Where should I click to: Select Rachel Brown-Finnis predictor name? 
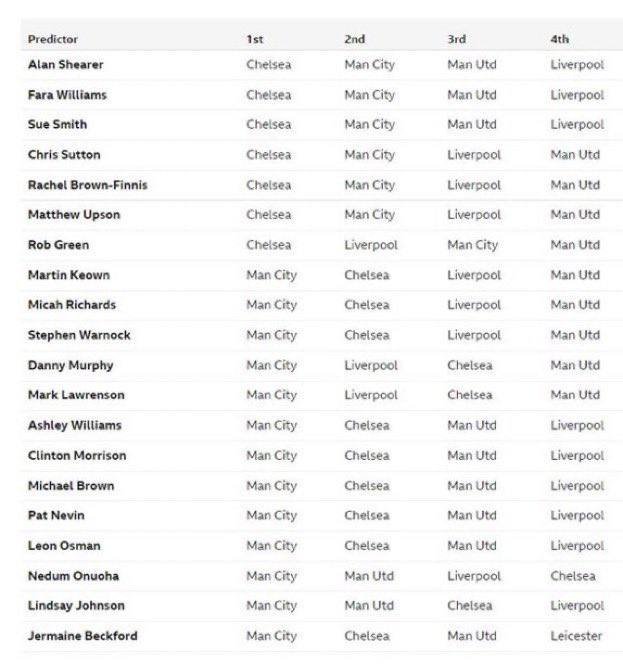(87, 185)
